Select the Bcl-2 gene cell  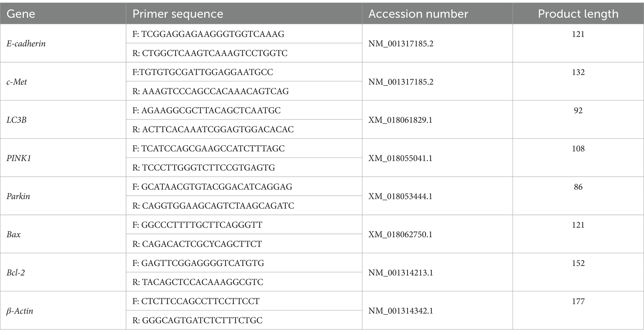pyautogui.click(x=16, y=273)
